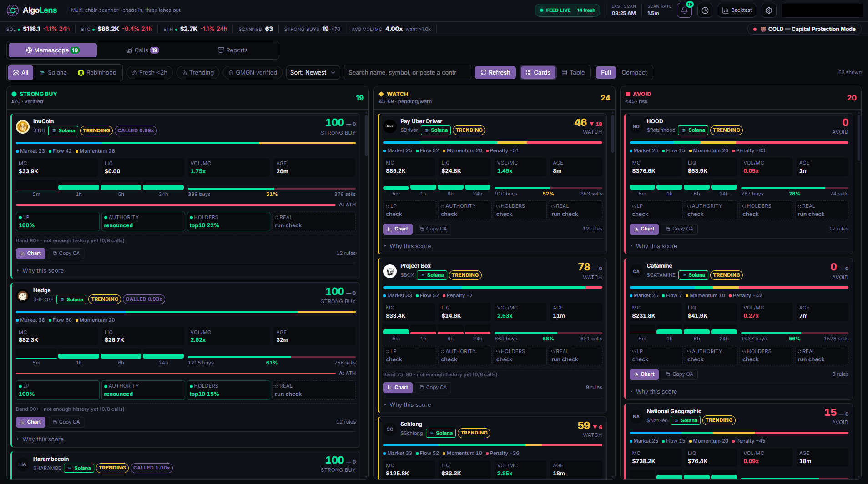Click Harambecoin token avatar
This screenshot has width=868, height=484.
coord(23,464)
